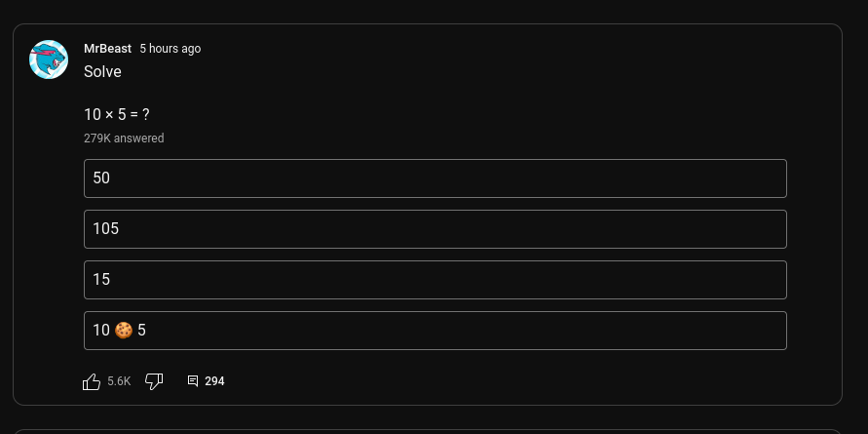868x434 pixels.
Task: Click the Solve post text
Action: 102,72
